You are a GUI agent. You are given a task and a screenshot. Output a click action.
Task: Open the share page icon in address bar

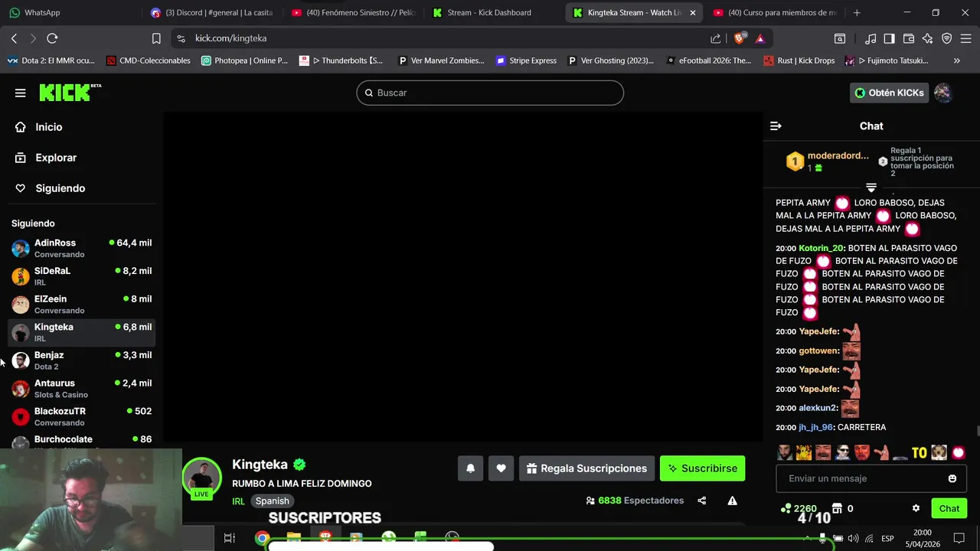[x=715, y=38]
